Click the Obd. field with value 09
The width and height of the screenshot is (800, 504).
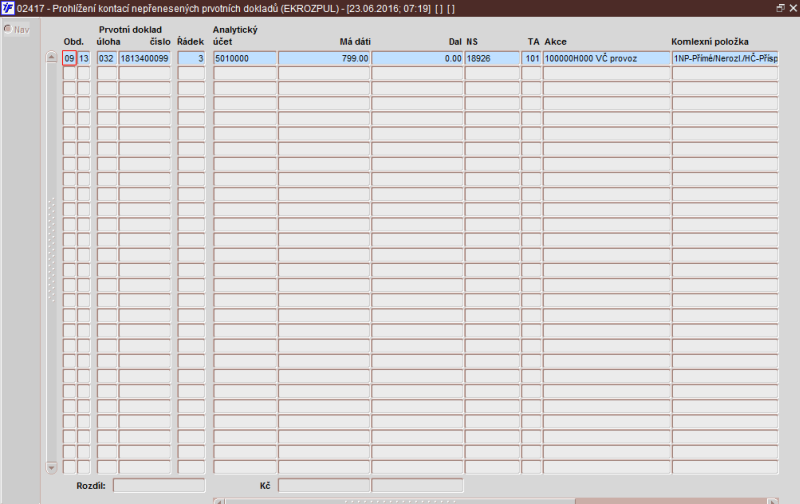(x=69, y=58)
